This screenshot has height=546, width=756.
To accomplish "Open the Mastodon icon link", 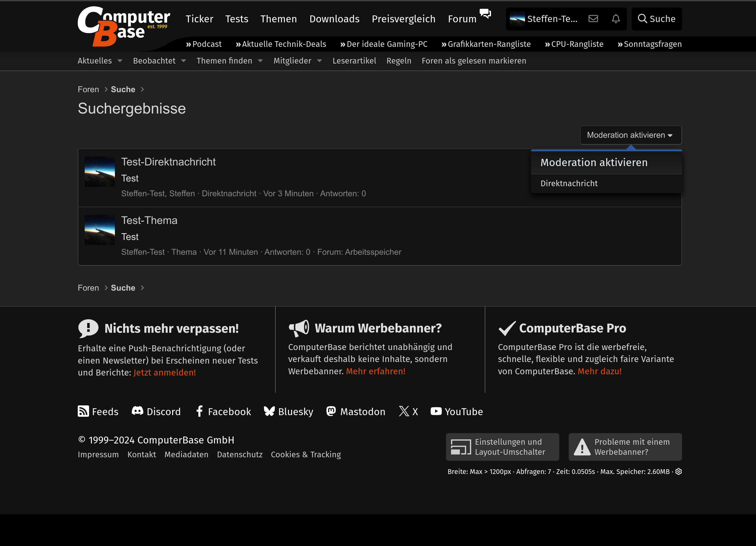I will click(331, 411).
